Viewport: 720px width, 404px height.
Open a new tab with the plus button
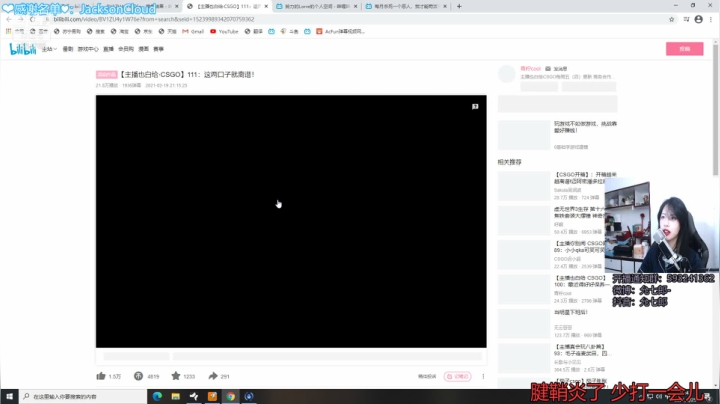click(x=459, y=6)
